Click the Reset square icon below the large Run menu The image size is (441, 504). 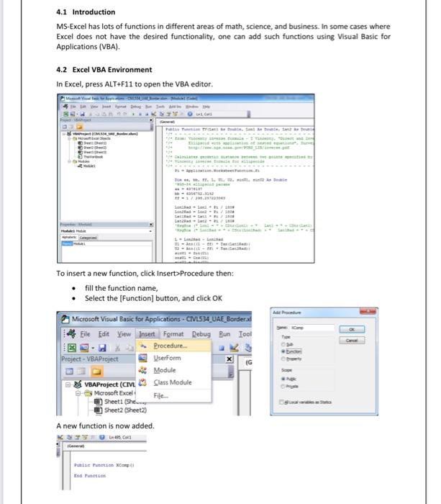pyautogui.click(x=222, y=348)
